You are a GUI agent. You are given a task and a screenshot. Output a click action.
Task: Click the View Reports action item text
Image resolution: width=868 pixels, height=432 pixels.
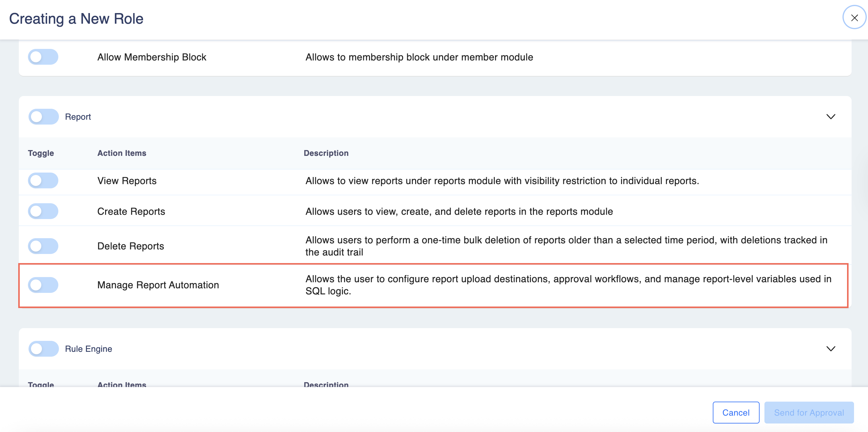click(127, 181)
